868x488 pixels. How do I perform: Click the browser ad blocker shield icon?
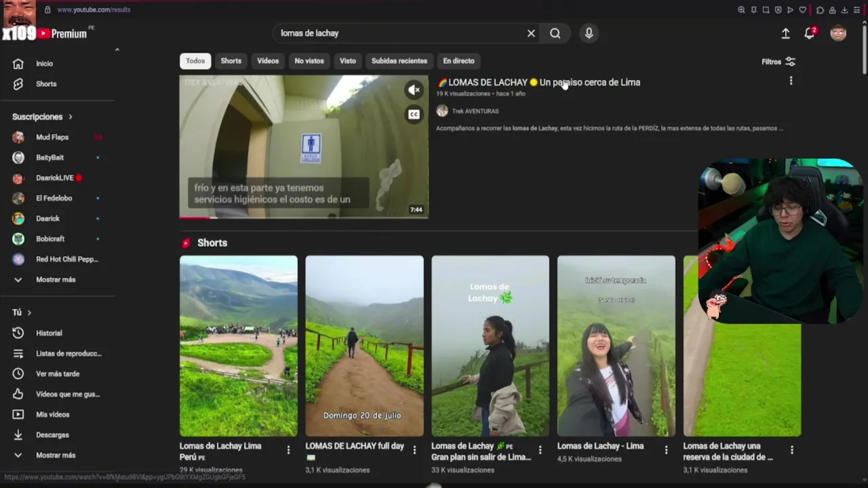(778, 9)
